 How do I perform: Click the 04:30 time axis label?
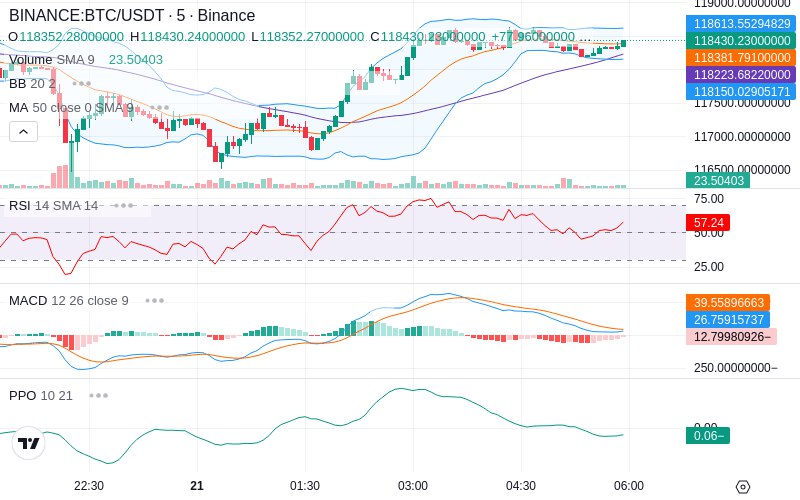click(521, 486)
